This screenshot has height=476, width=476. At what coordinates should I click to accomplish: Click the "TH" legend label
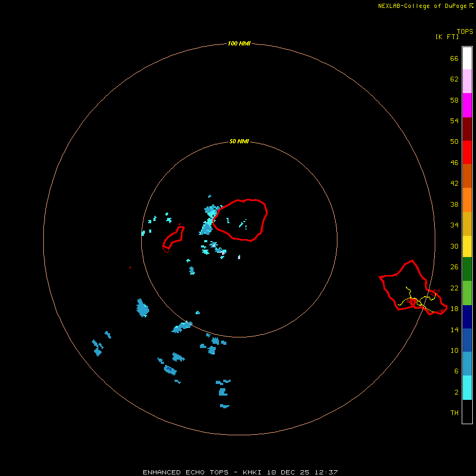coord(454,413)
